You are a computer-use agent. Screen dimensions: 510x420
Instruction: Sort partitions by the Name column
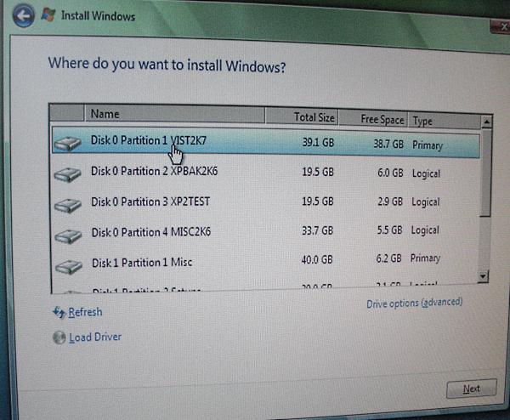[x=174, y=114]
